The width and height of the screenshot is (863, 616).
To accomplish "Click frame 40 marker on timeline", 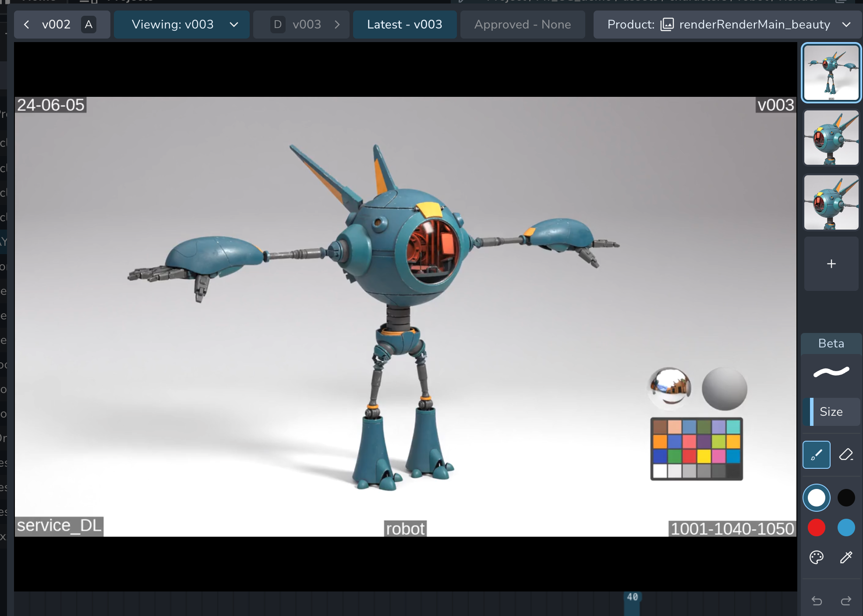I will tap(632, 598).
